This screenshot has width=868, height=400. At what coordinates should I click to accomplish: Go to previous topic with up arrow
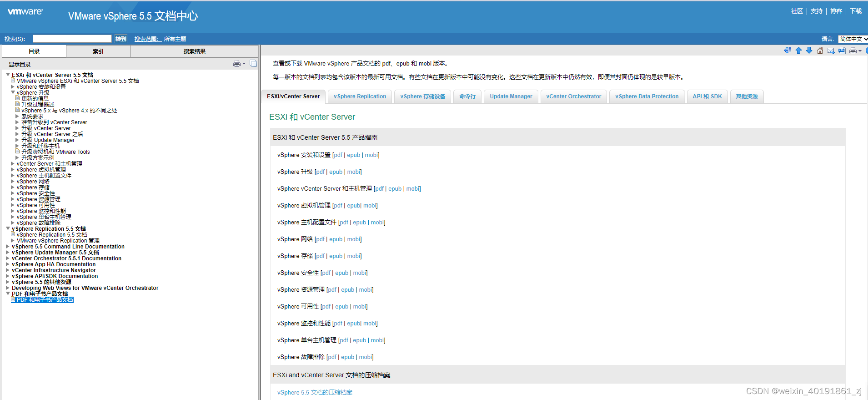point(798,51)
